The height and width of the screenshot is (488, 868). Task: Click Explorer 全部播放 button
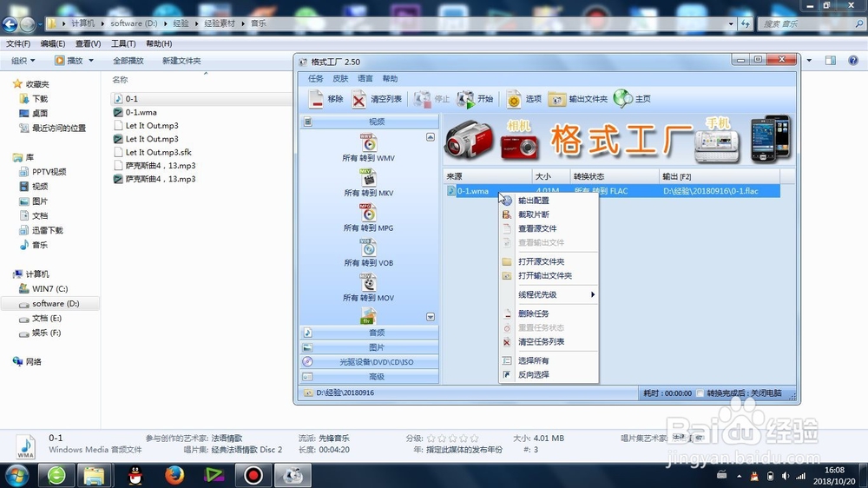pos(128,61)
